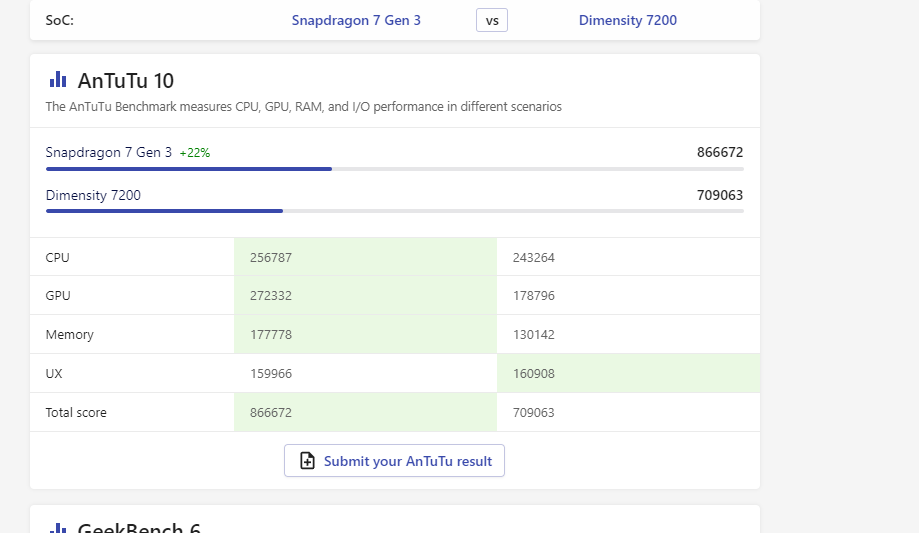Screen dimensions: 919x533
Task: Click the document-plus icon in Submit button
Action: pos(307,461)
